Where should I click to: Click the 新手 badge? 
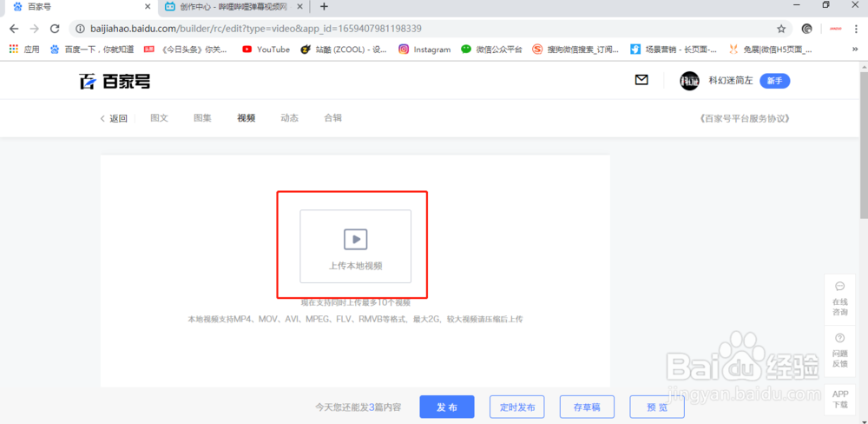pos(775,81)
